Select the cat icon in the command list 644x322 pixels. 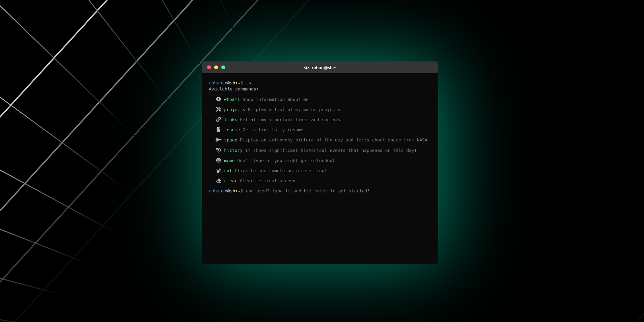pyautogui.click(x=219, y=170)
